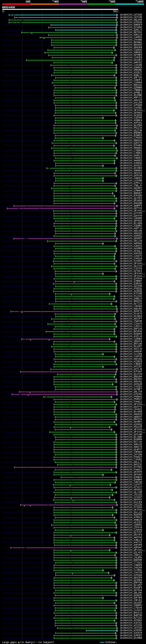
Task: Select label UniRef100_Q7NXP2
Action: pos(131,636)
